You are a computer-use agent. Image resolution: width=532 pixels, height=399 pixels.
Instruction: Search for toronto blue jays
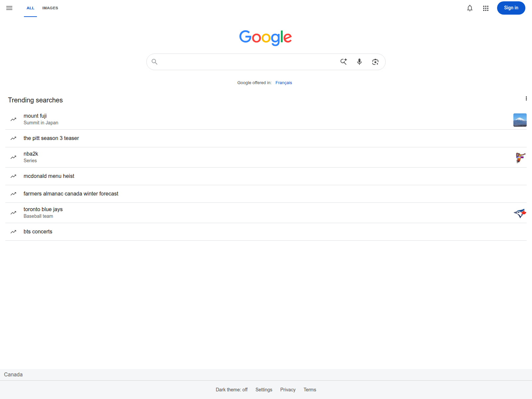pos(266,213)
